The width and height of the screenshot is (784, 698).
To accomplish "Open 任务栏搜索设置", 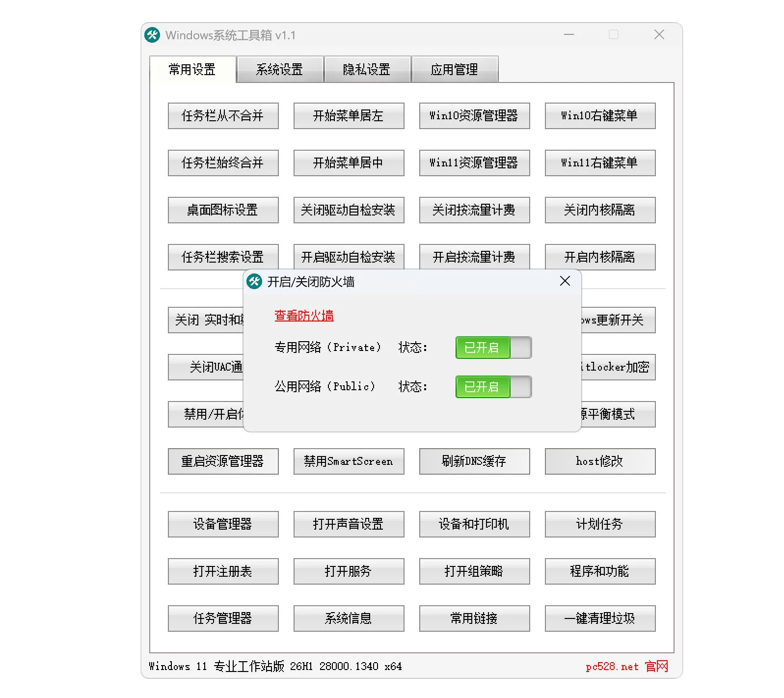I will tap(223, 257).
